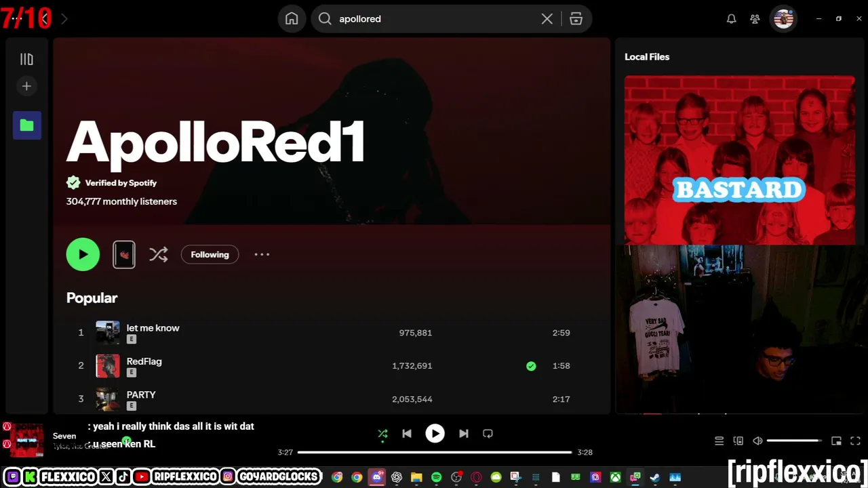Remove RedFlag from Liked Songs checkmark
This screenshot has height=488, width=868.
click(531, 366)
